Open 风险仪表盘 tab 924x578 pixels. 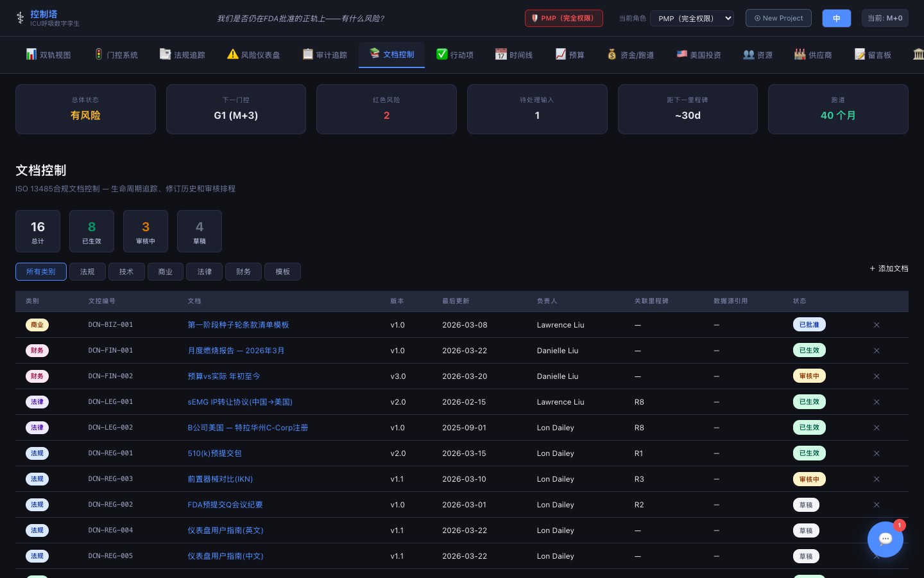coord(253,55)
